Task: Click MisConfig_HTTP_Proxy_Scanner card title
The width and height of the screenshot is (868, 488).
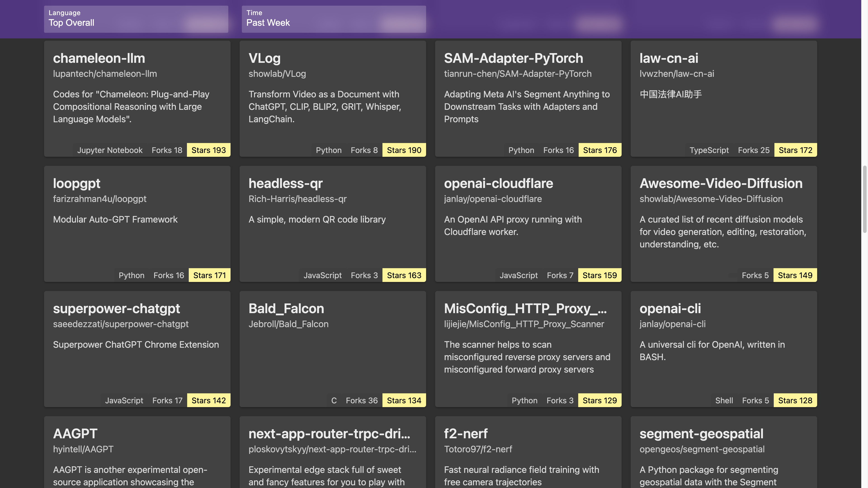Action: click(525, 308)
